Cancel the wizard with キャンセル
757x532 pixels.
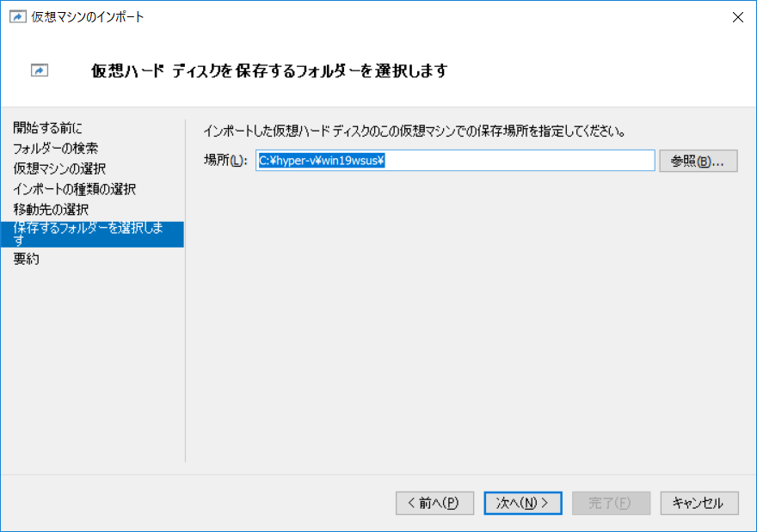pyautogui.click(x=699, y=503)
